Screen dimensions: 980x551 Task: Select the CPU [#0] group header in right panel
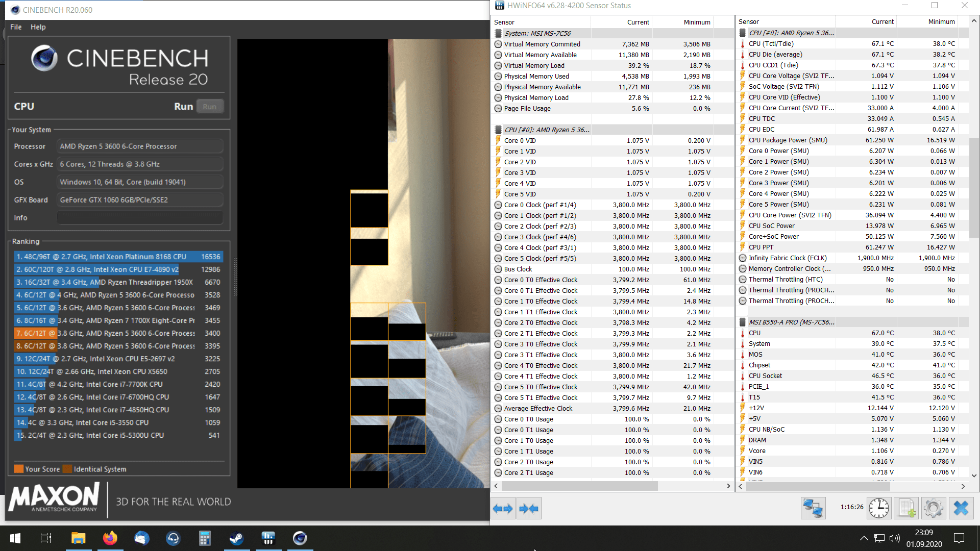(852, 33)
